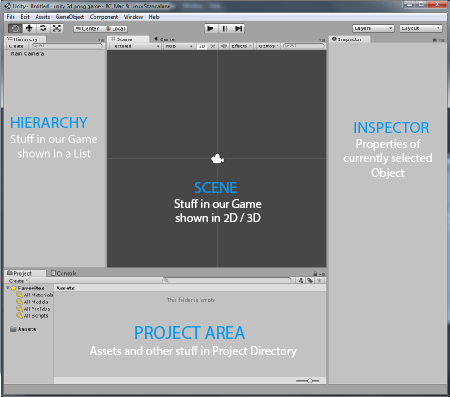The height and width of the screenshot is (397, 450).
Task: Click the Hierarchy search field
Action: (x=67, y=46)
